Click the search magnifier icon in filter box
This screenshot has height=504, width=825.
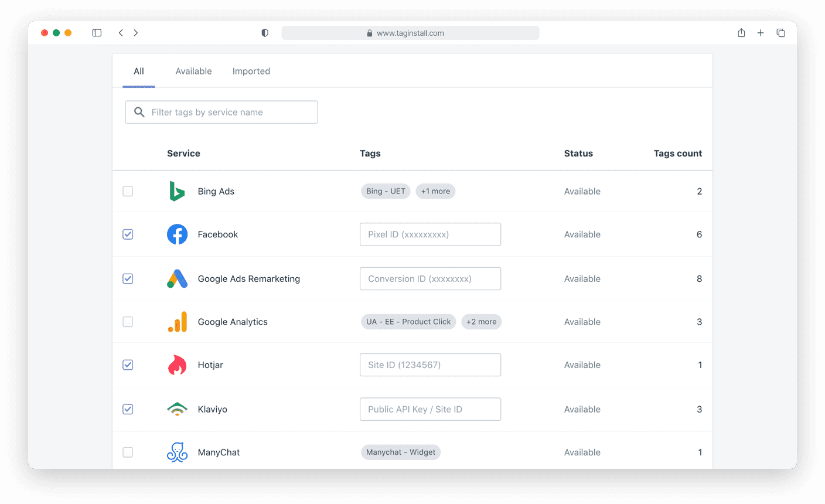[x=139, y=112]
